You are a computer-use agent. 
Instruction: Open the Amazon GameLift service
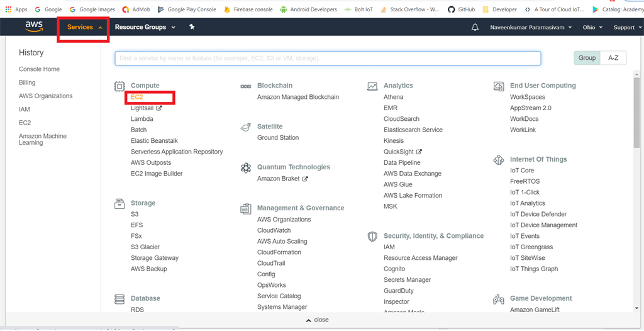pyautogui.click(x=535, y=310)
